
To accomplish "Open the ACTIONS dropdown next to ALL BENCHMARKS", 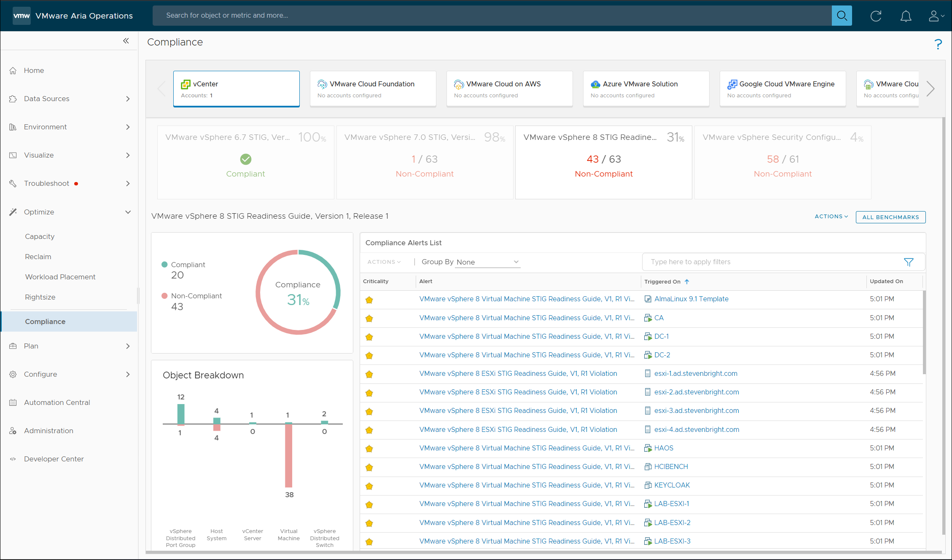I will [830, 216].
